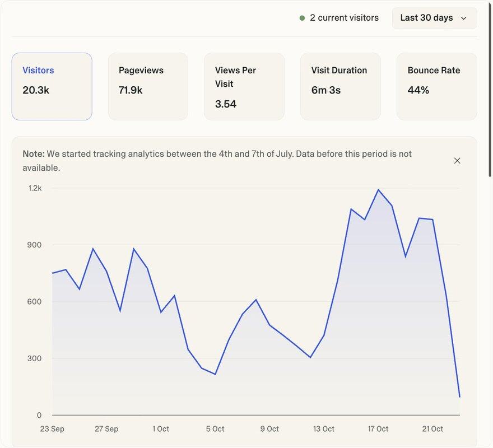Select the Visitors metric card
The width and height of the screenshot is (493, 448).
coord(52,86)
